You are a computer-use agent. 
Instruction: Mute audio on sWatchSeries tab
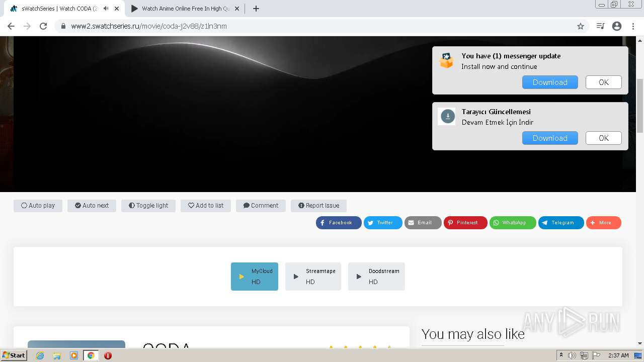(x=106, y=9)
